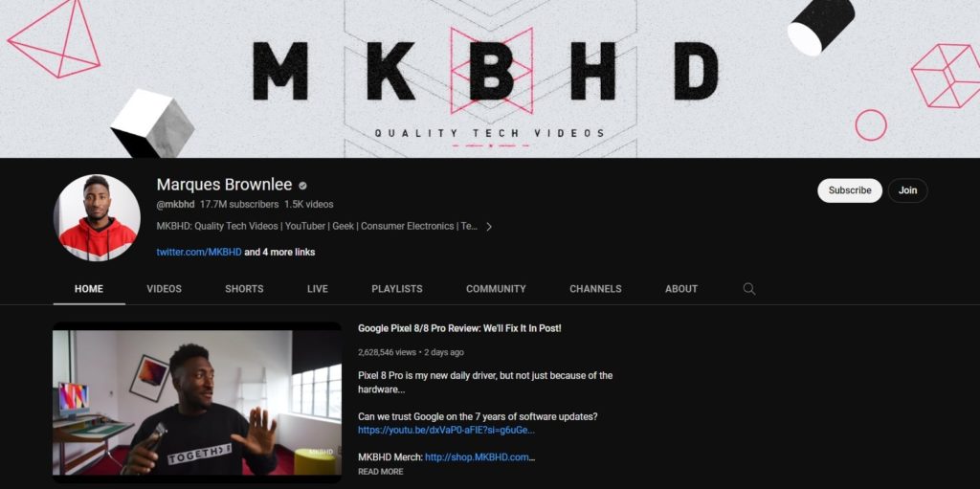Click READ MORE under video description
The height and width of the screenshot is (489, 980).
[381, 472]
